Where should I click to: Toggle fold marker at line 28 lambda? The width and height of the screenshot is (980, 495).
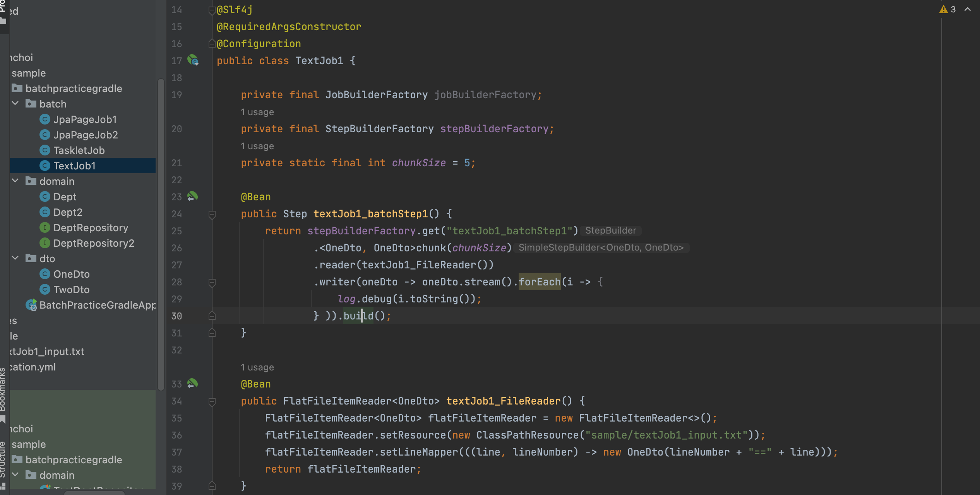tap(212, 282)
